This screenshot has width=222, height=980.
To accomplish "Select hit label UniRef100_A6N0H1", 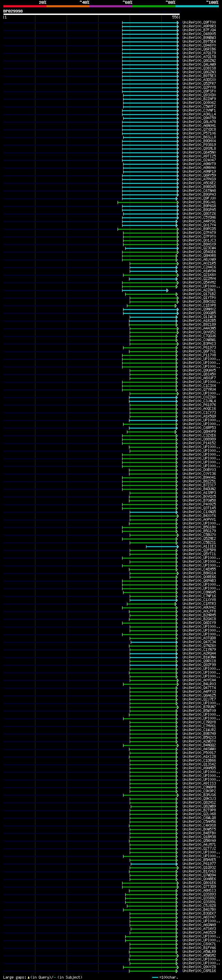I will [199, 125].
